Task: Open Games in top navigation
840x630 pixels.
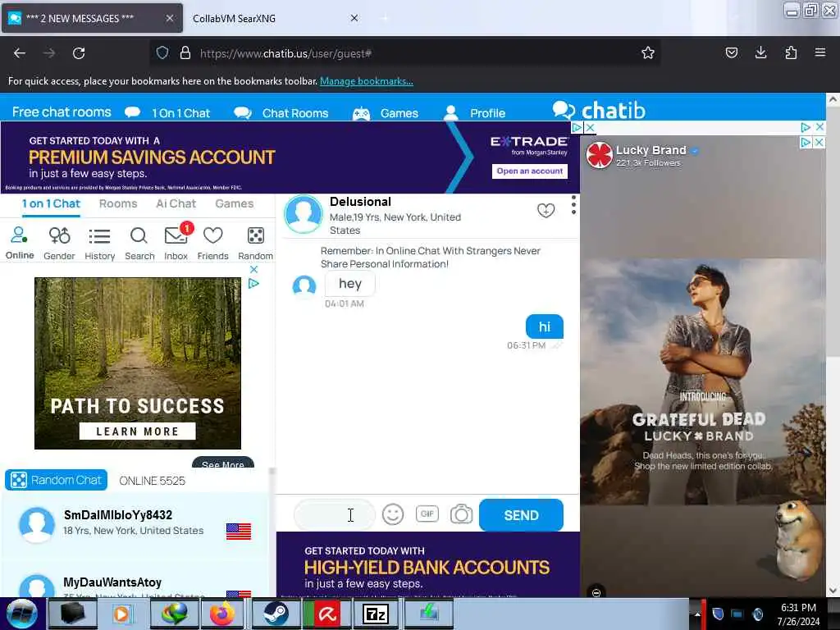Action: click(386, 113)
